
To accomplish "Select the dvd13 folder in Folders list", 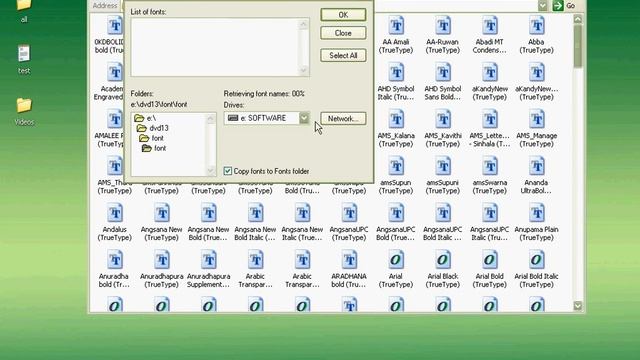I will 153,128.
